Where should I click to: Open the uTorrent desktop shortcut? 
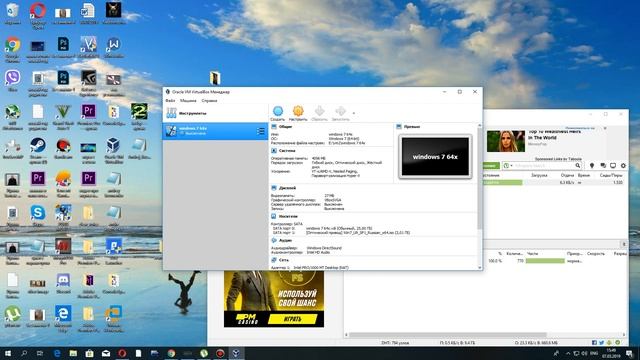(x=13, y=314)
